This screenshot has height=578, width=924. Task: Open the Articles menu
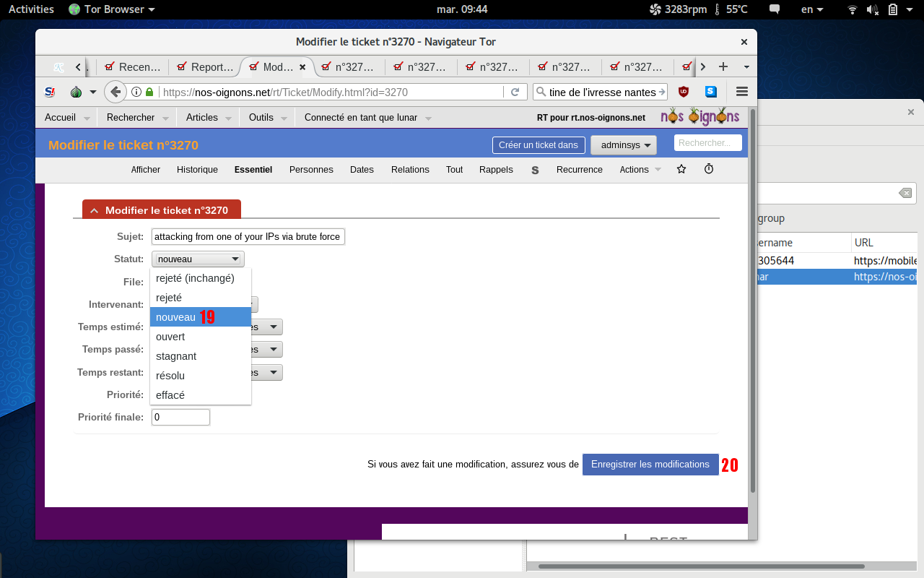[202, 117]
